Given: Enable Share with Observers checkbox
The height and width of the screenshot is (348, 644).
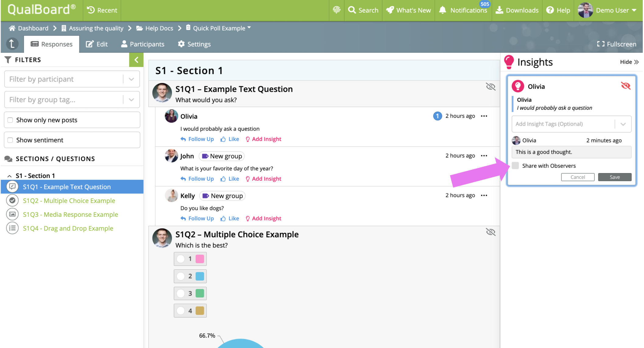Looking at the screenshot, I should (515, 166).
